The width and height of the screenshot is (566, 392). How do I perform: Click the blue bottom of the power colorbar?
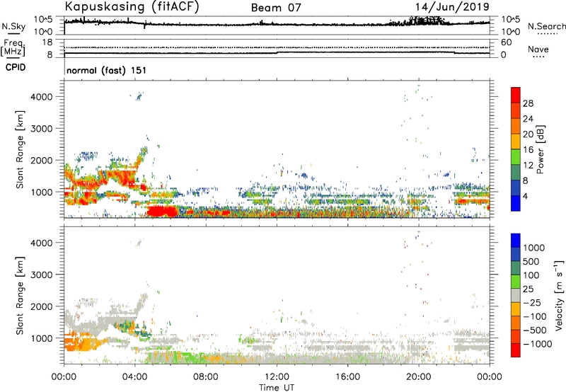pos(516,204)
